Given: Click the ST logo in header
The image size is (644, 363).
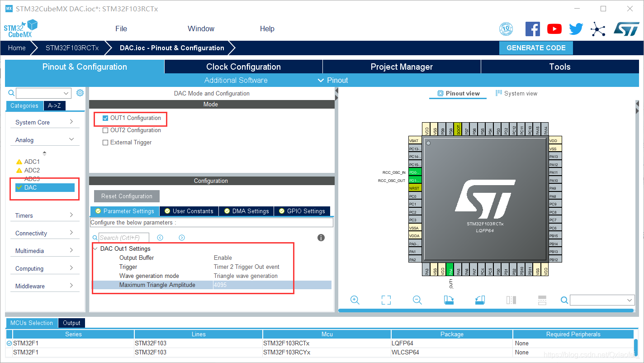Looking at the screenshot, I should (x=626, y=29).
